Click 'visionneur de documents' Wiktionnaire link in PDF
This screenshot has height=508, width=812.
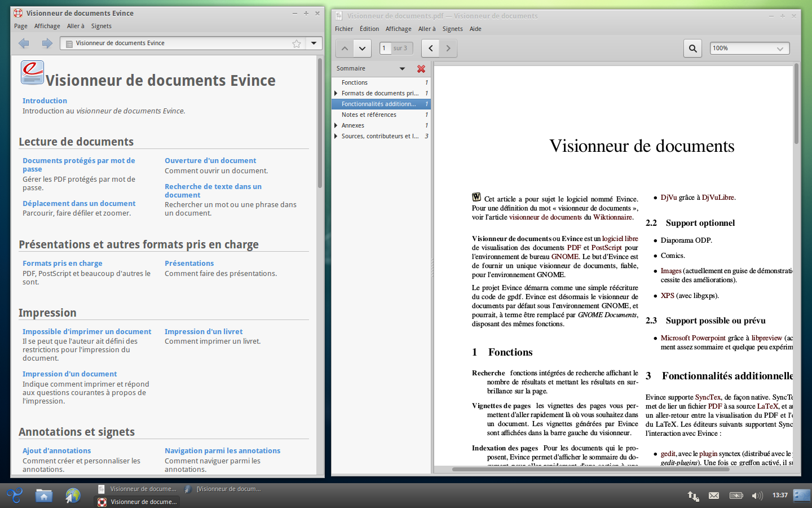(545, 217)
